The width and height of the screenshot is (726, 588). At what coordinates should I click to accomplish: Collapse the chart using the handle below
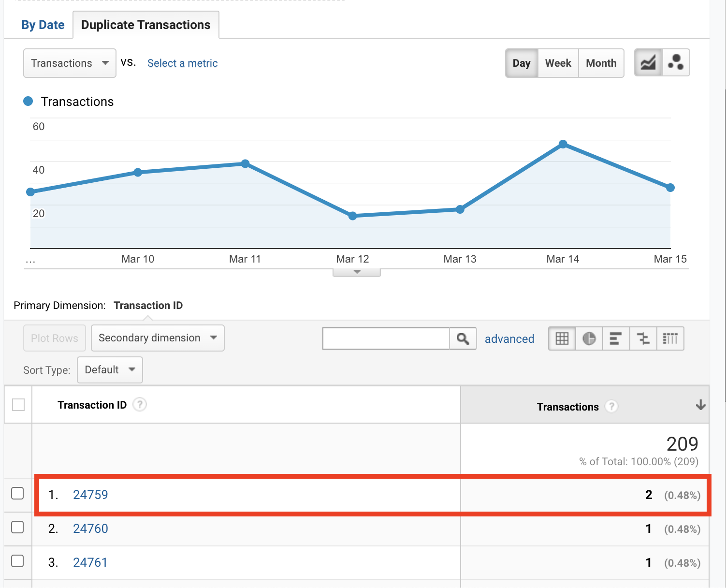tap(357, 272)
